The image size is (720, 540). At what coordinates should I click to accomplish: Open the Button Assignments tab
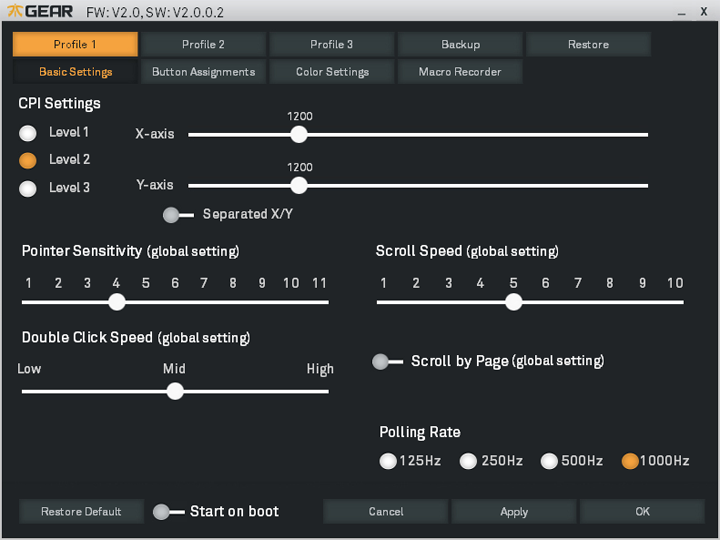[203, 72]
